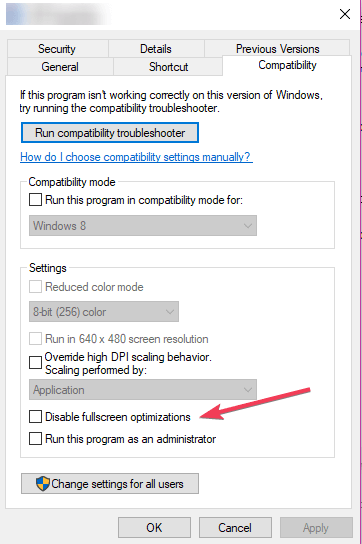Image resolution: width=362 pixels, height=544 pixels.
Task: Switch to the Security tab
Action: coord(57,49)
